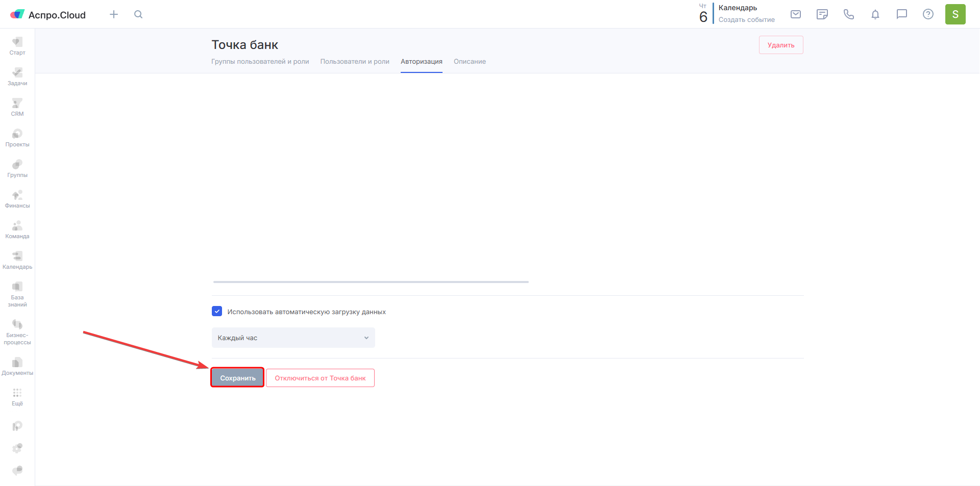Click the Точка банк page title
Viewport: 980px width, 486px height.
pos(245,45)
